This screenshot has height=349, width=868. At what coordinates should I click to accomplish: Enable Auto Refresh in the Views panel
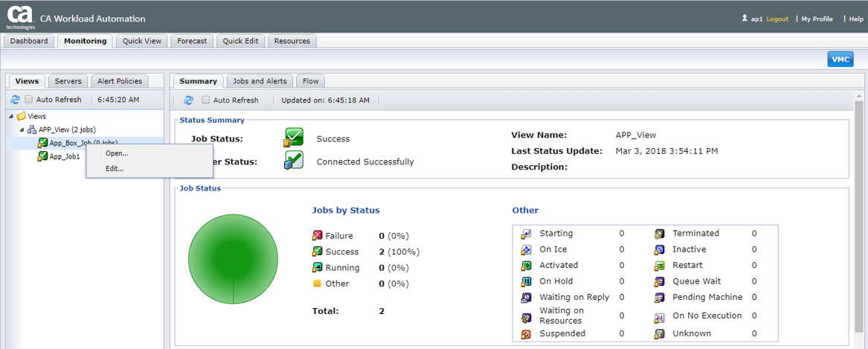coord(29,100)
